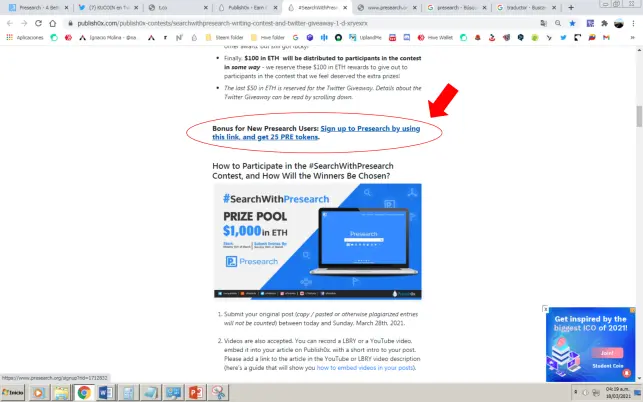Switch to the traductor Google tab
The width and height of the screenshot is (643, 402).
click(526, 7)
